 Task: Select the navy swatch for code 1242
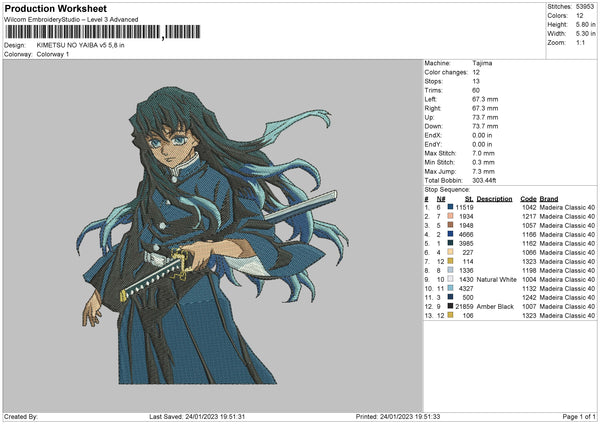450,297
